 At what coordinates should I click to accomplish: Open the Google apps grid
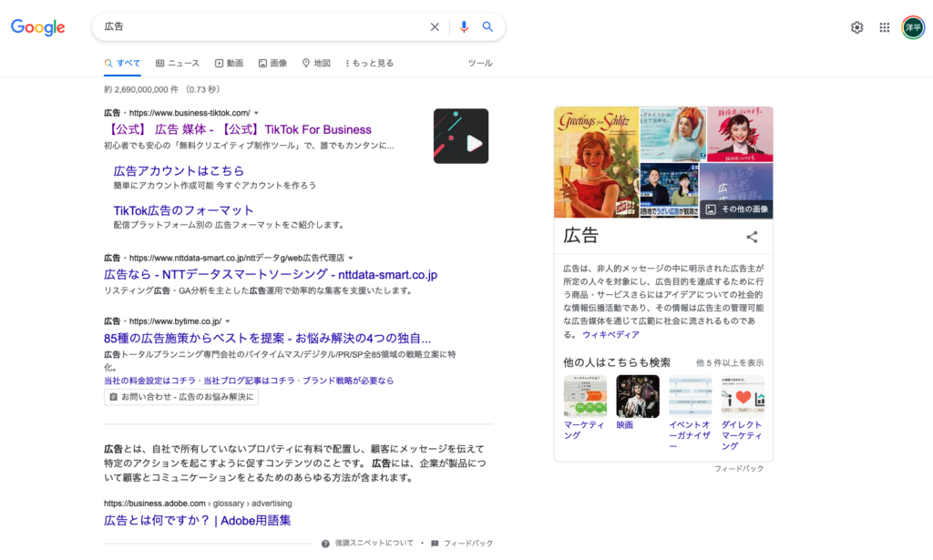tap(884, 27)
